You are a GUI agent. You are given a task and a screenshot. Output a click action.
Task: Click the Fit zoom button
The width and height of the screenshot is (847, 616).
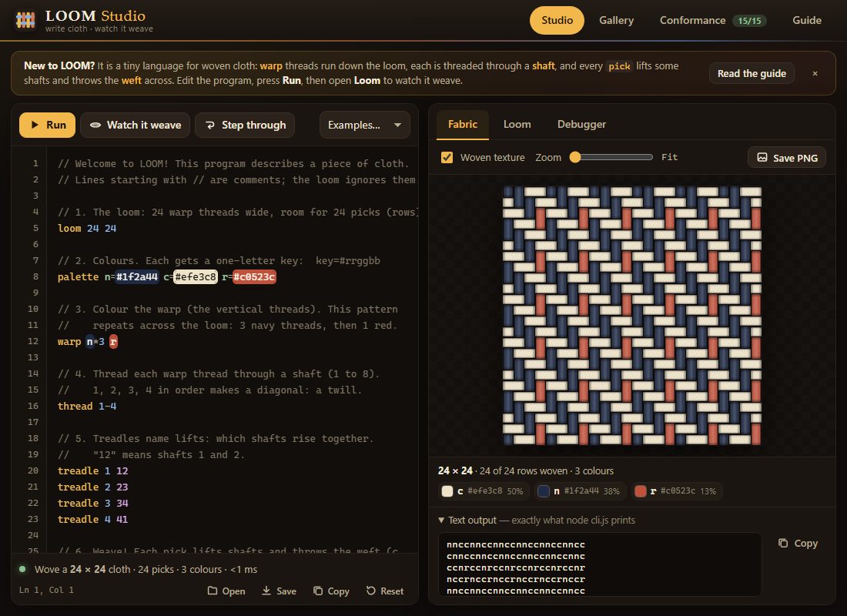tap(669, 157)
